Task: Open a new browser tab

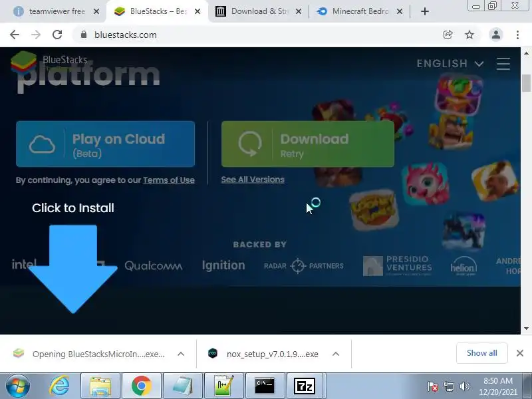Action: tap(425, 11)
